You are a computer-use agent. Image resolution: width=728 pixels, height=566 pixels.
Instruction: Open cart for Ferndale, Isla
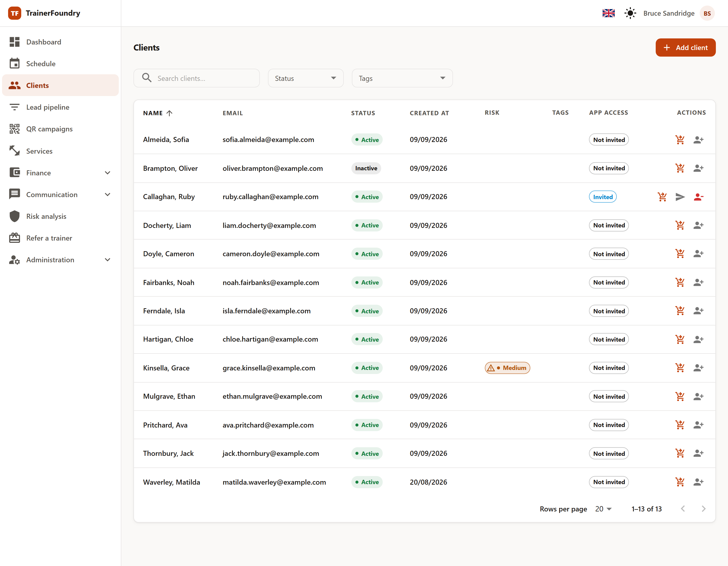pos(680,311)
